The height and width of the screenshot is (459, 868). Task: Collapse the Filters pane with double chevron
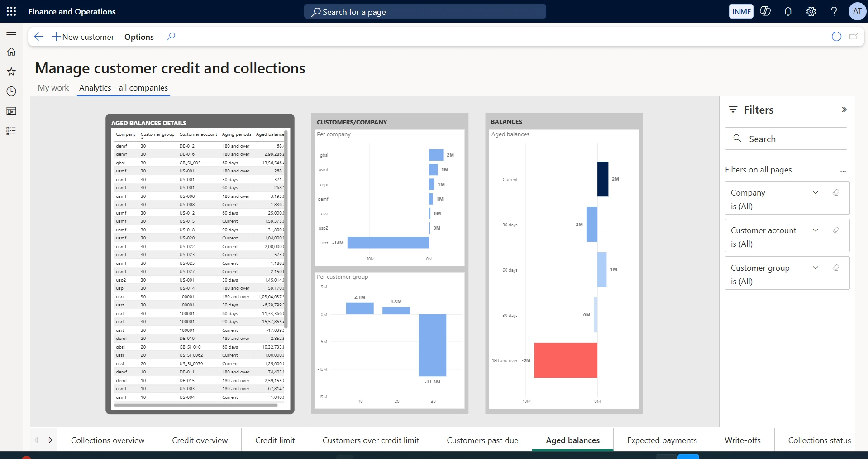coord(844,110)
